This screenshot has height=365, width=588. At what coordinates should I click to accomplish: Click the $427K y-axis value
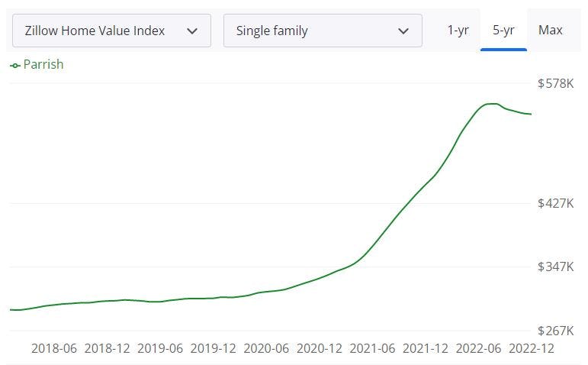click(x=555, y=203)
